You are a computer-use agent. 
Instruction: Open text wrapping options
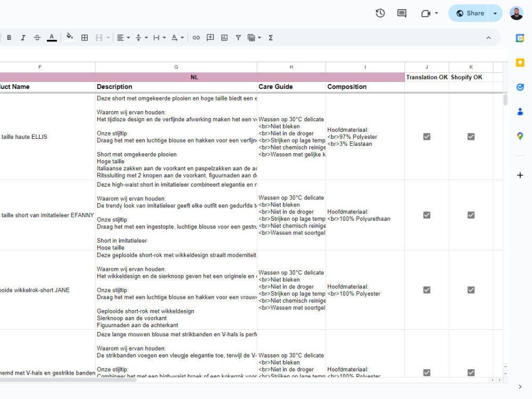[x=160, y=38]
